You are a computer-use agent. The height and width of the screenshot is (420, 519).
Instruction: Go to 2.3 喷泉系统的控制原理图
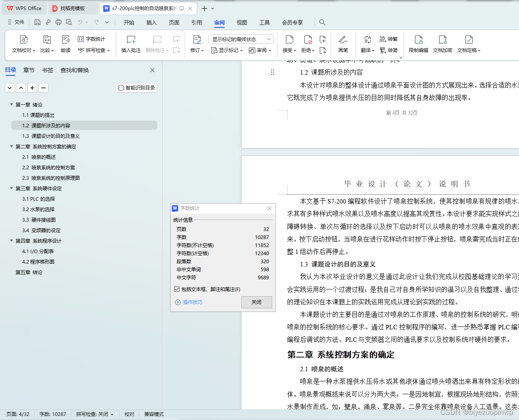tap(51, 178)
